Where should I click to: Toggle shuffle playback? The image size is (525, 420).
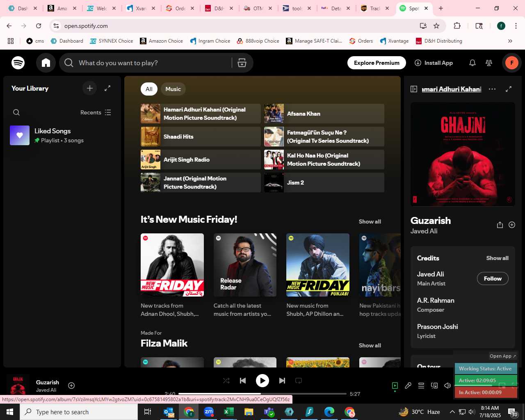coord(226,381)
